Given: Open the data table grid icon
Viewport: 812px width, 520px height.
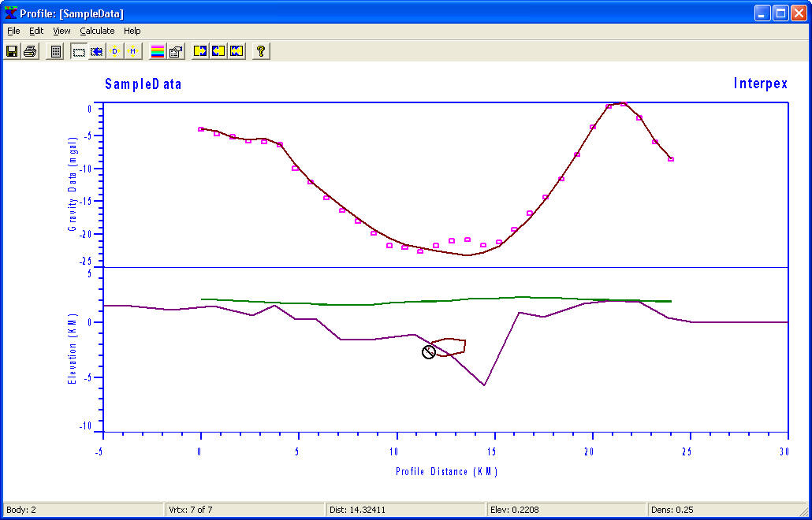Looking at the screenshot, I should [55, 51].
